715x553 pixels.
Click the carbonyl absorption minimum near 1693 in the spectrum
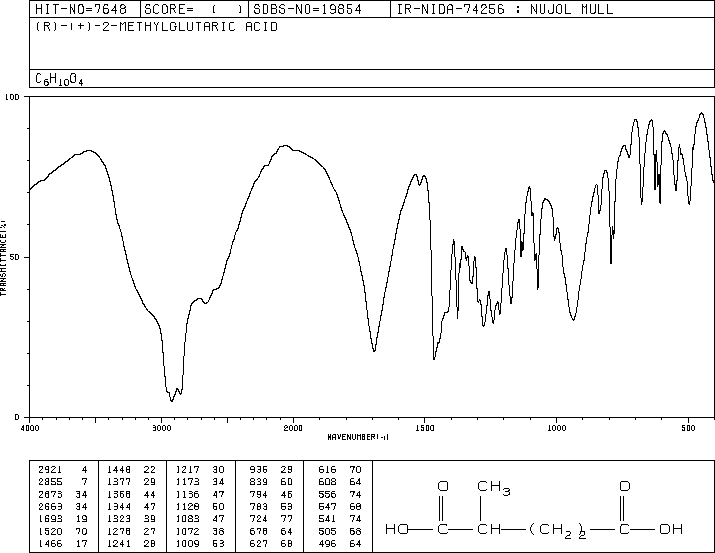(x=374, y=351)
